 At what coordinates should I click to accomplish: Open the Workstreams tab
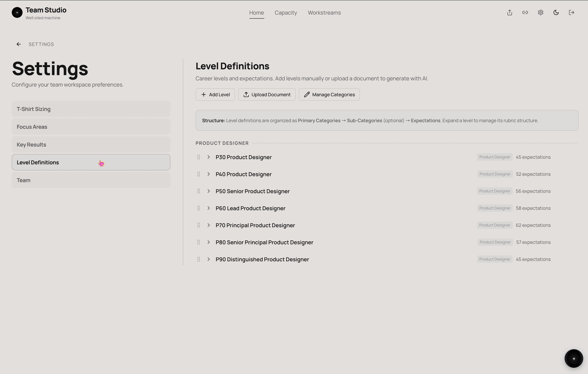click(x=324, y=13)
